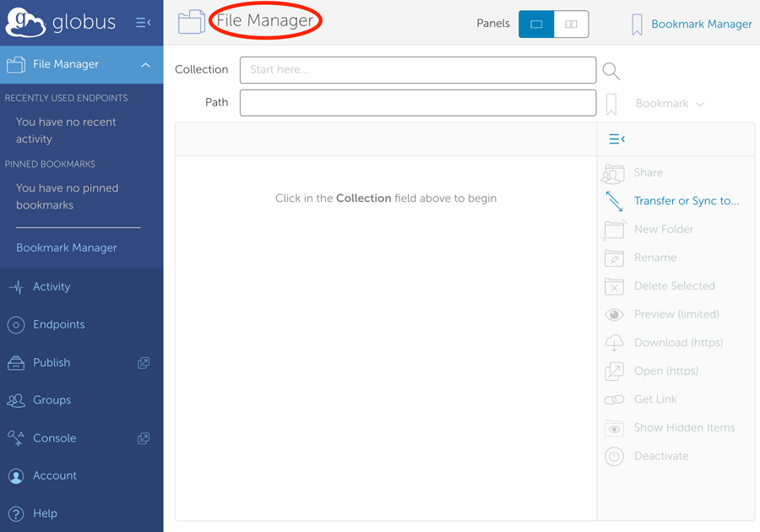Click the Open (https) icon
The width and height of the screenshot is (760, 532).
pos(614,372)
